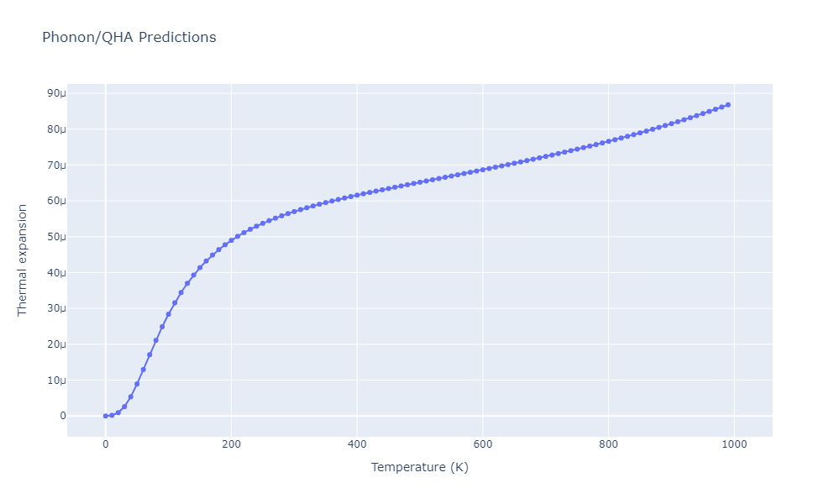The width and height of the screenshot is (840, 504).
Task: Click the data point at 800 K gridline
Action: tap(608, 141)
